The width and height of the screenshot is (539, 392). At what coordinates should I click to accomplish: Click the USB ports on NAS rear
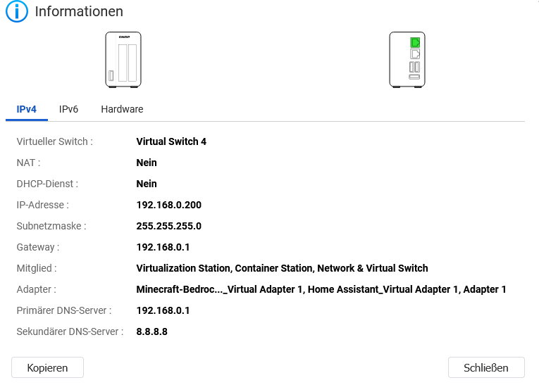pyautogui.click(x=414, y=67)
